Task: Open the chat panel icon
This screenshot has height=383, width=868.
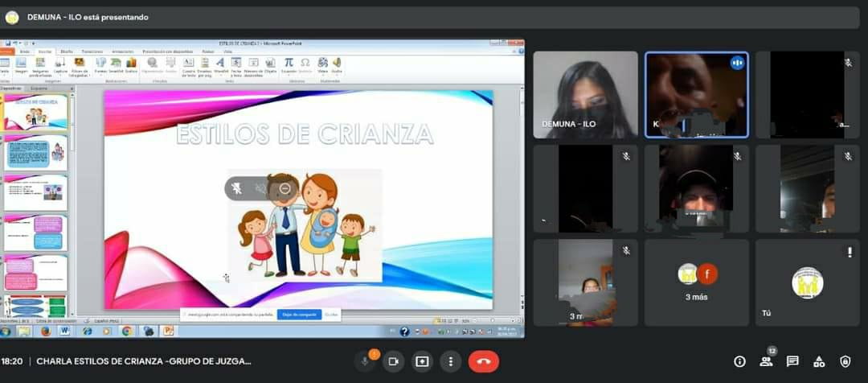Action: tap(792, 362)
